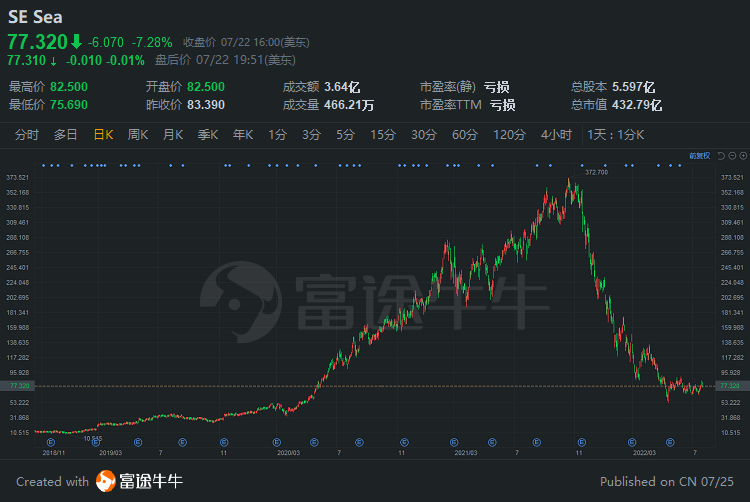Click the closing price 77.320

(37, 42)
